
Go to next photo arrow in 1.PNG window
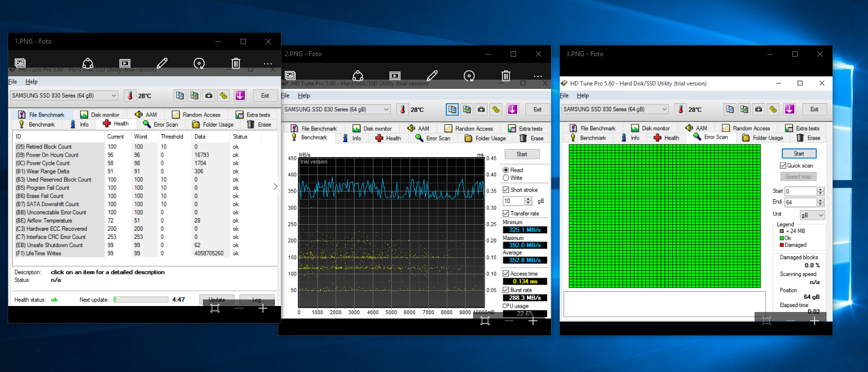pos(276,187)
